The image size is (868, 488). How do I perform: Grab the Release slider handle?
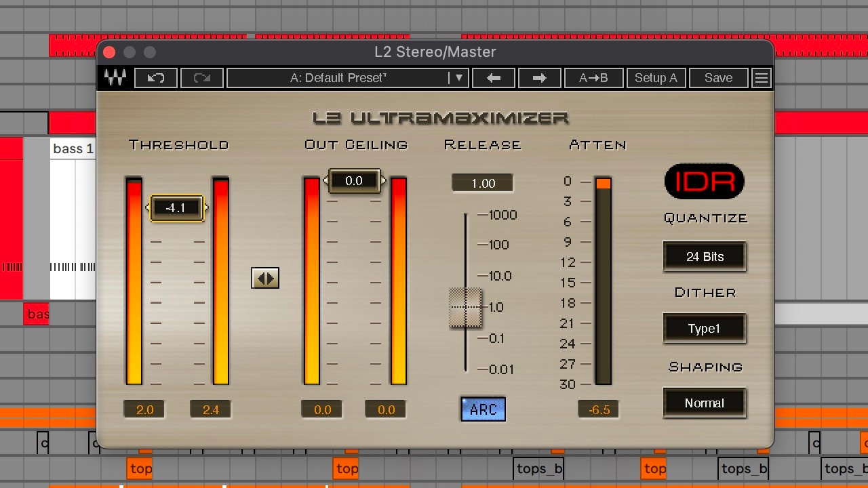465,307
